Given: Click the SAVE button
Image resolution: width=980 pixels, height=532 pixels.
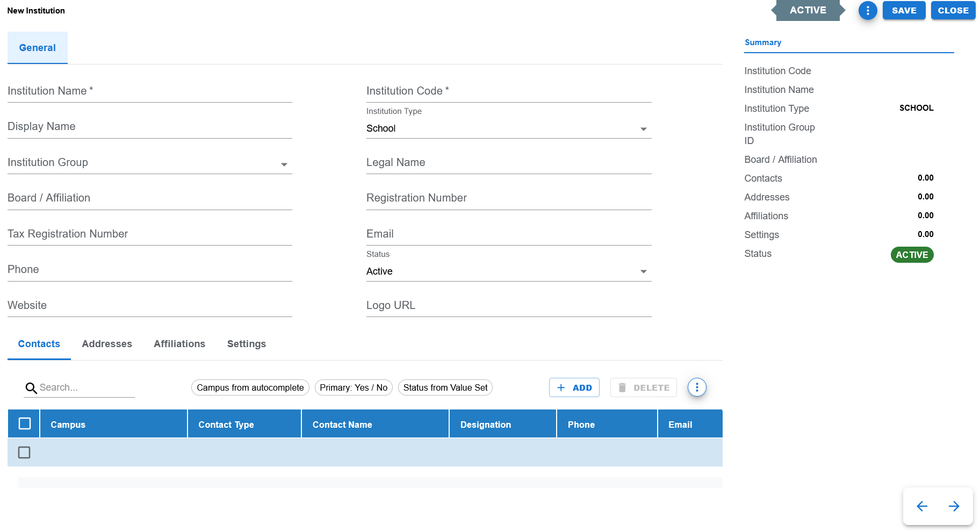Looking at the screenshot, I should point(904,10).
